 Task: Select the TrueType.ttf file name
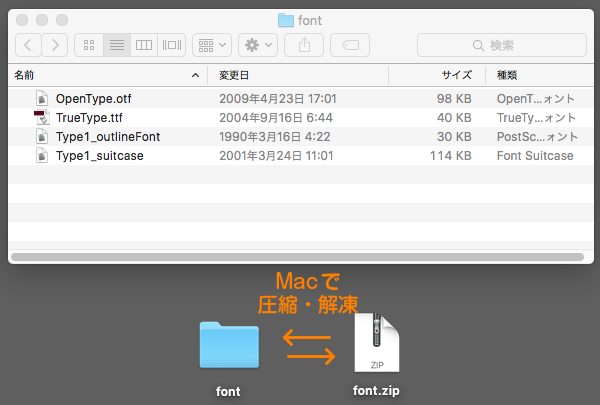point(89,118)
